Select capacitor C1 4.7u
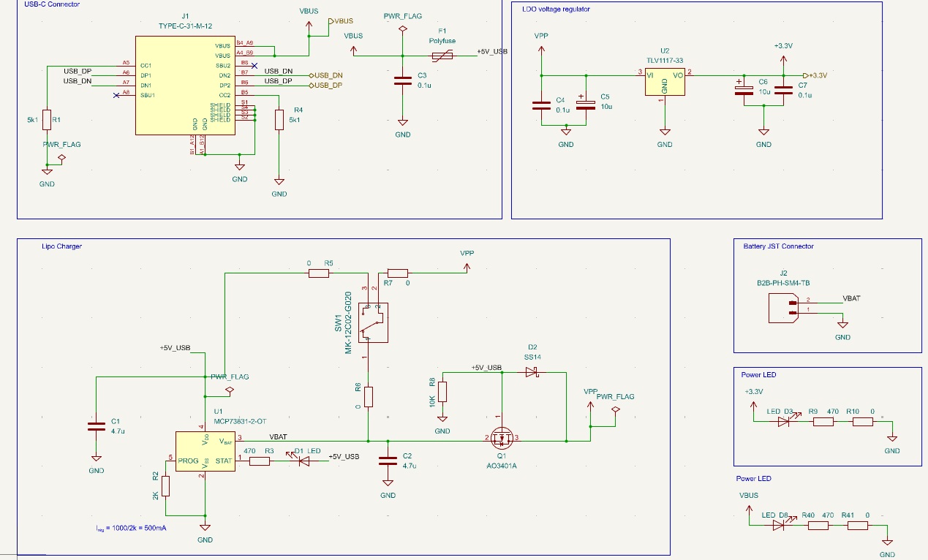 [97, 427]
